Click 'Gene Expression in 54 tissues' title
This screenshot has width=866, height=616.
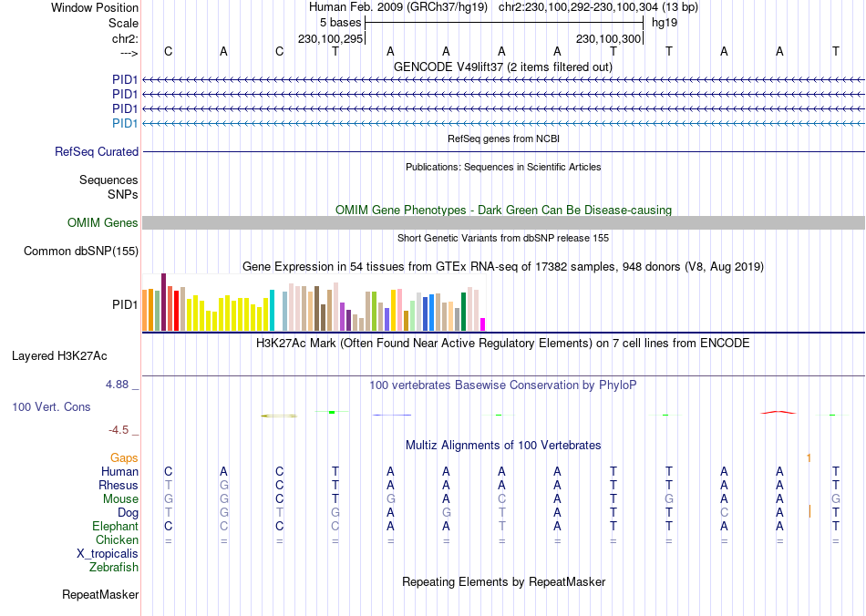tap(503, 267)
